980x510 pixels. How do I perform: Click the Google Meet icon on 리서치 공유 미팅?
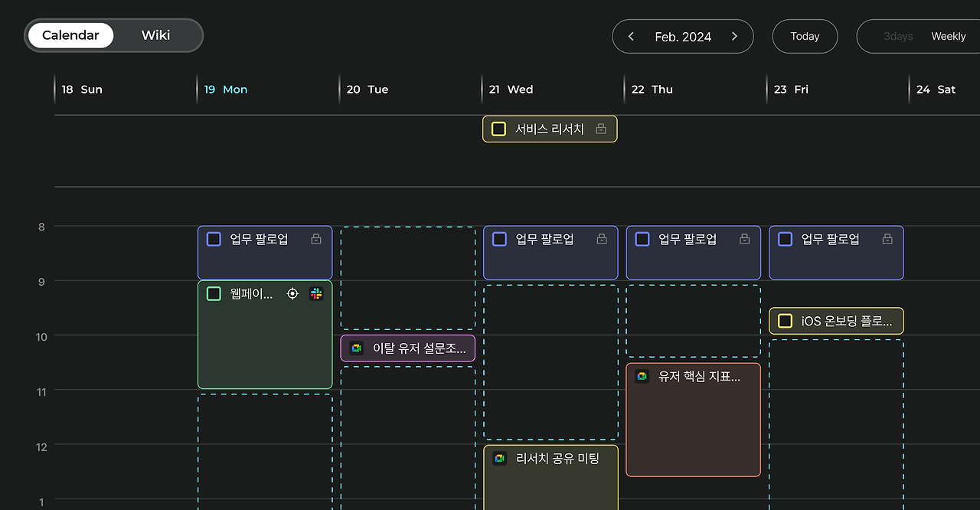click(500, 459)
